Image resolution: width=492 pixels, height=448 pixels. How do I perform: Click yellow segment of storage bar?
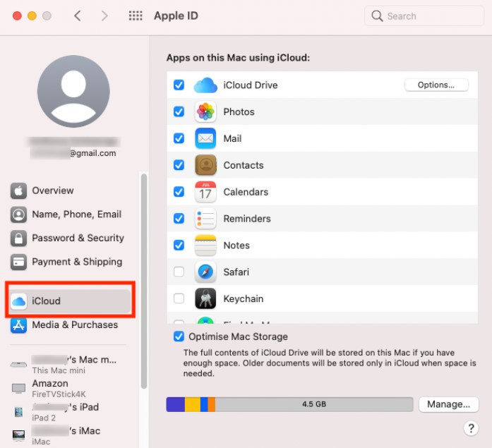pos(193,404)
